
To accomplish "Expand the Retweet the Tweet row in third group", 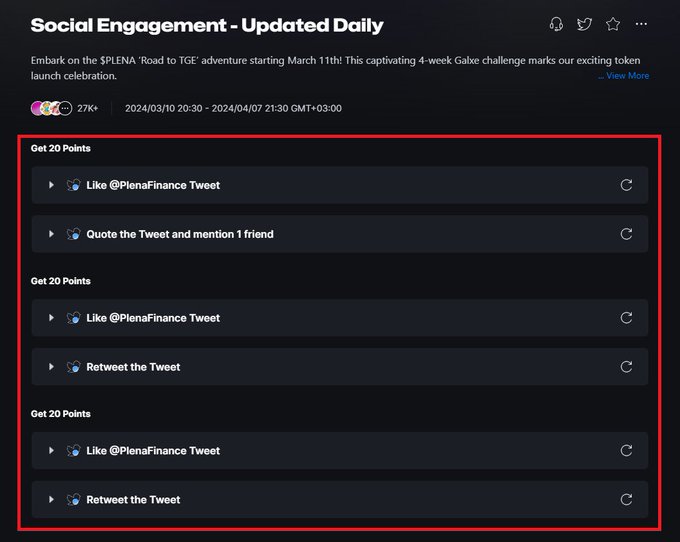I will pos(51,500).
